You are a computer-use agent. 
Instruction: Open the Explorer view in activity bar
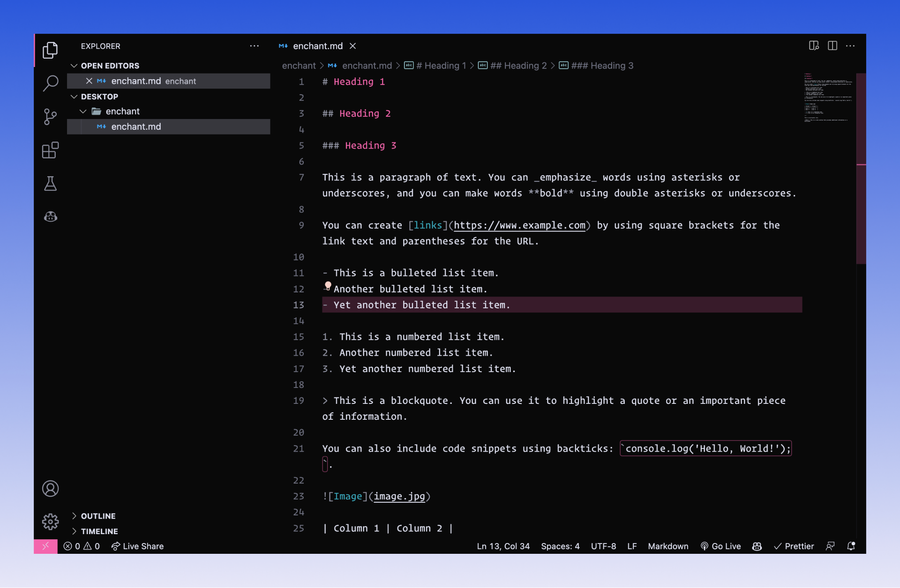[x=50, y=50]
